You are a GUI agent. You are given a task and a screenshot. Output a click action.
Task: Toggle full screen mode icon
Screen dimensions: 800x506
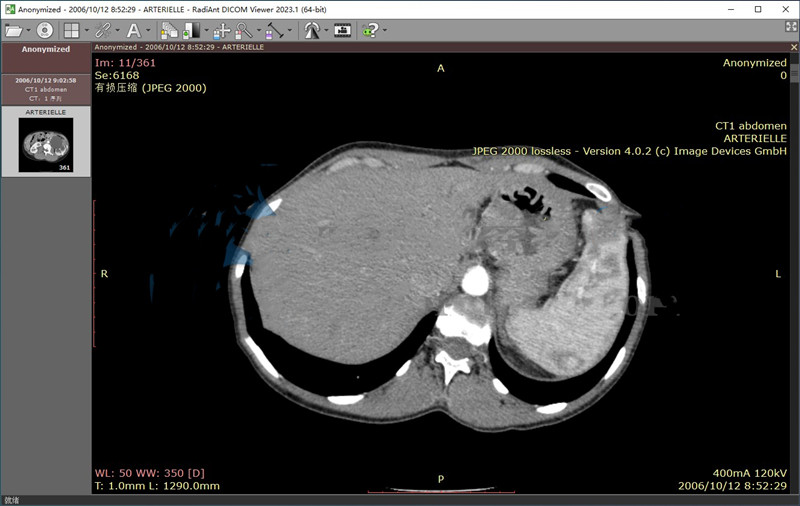(791, 27)
